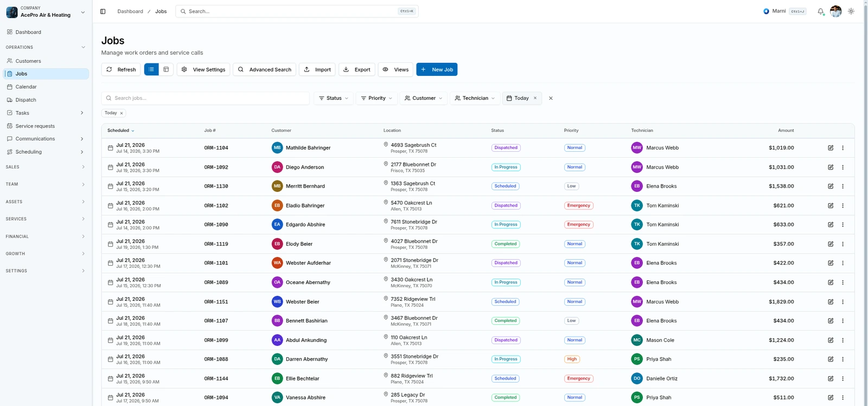Switch to list view
Image resolution: width=868 pixels, height=406 pixels.
coord(151,69)
